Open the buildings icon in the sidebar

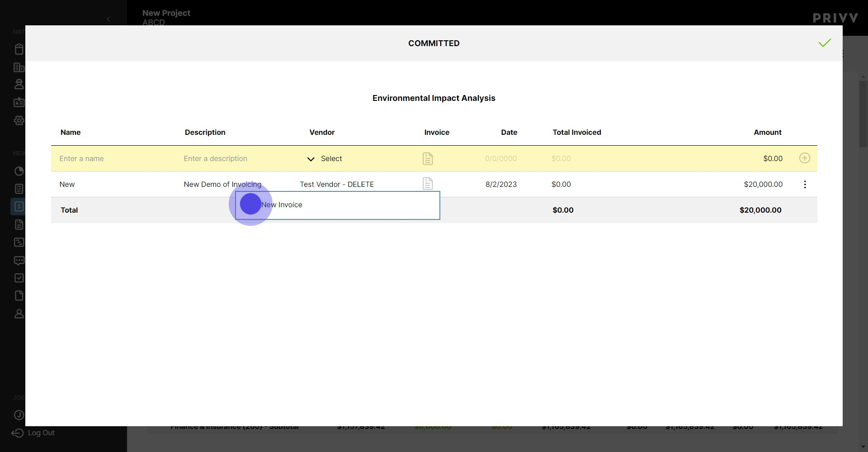point(19,67)
